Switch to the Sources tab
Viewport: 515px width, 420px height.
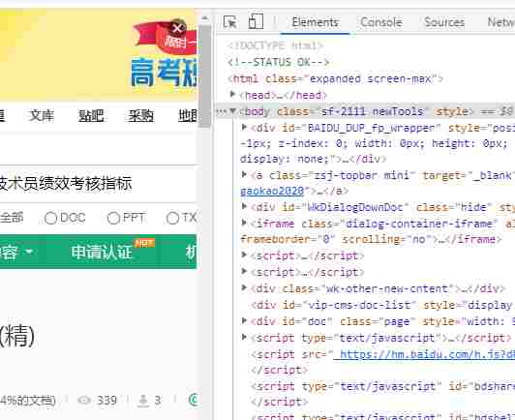point(444,22)
